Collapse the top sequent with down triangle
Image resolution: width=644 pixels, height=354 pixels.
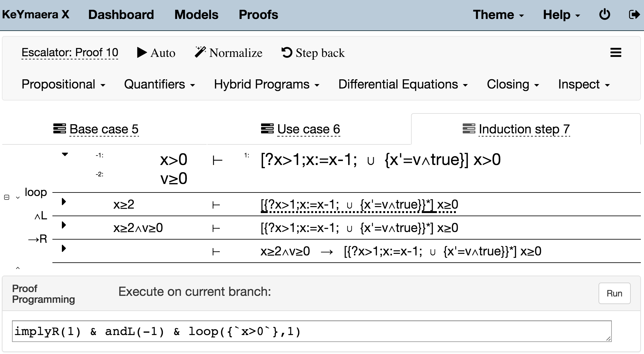65,155
